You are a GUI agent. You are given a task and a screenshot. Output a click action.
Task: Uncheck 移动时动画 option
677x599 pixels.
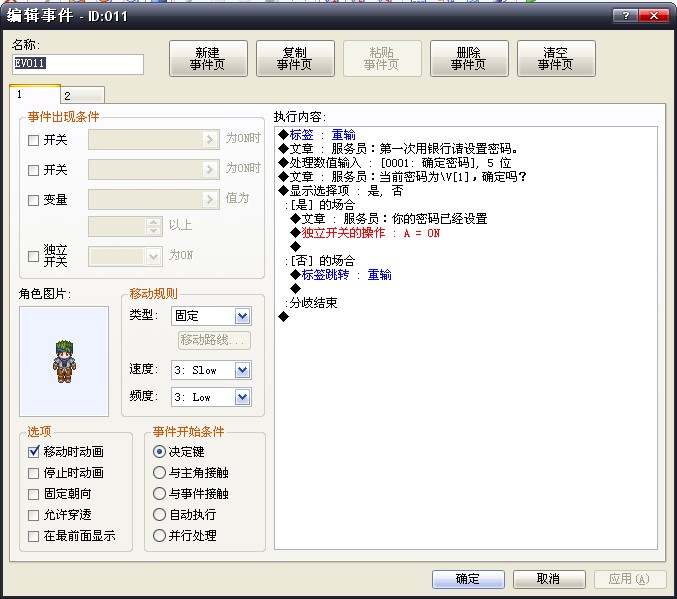[x=33, y=452]
